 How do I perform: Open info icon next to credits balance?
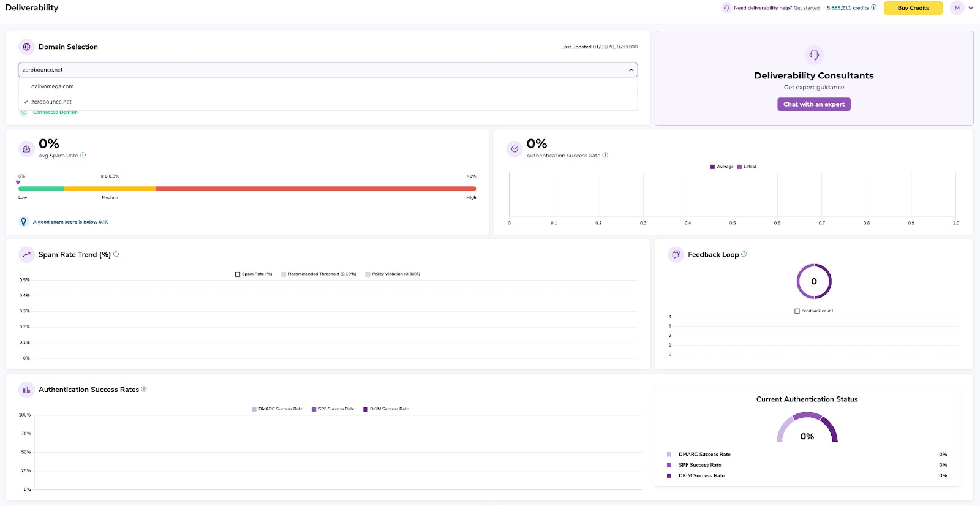point(873,7)
